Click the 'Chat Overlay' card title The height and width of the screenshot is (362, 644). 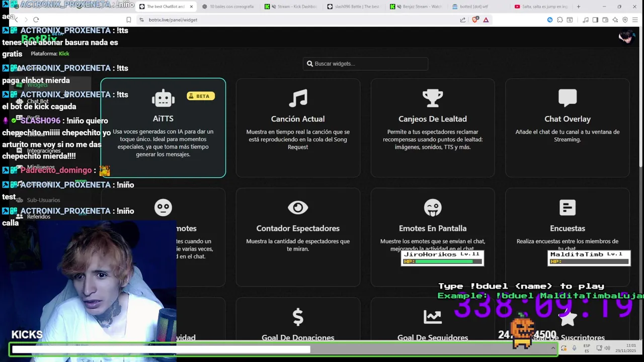(x=568, y=119)
